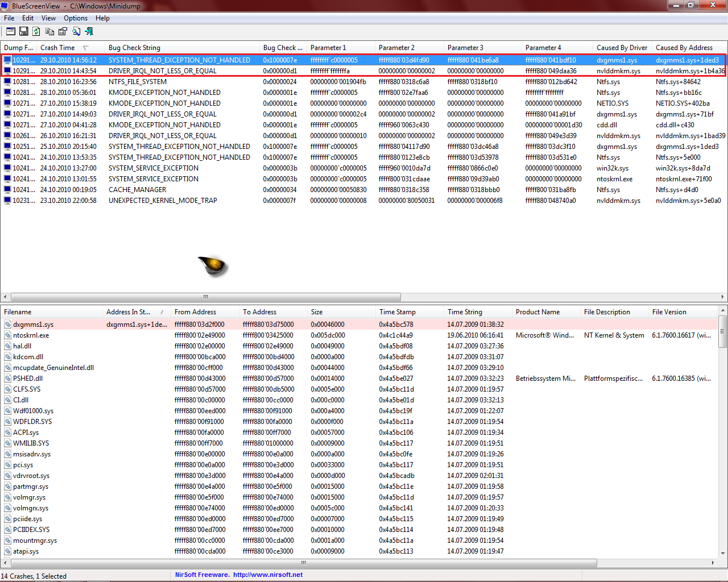
Task: Click the Find magnifier toolbar icon
Action: tap(76, 31)
